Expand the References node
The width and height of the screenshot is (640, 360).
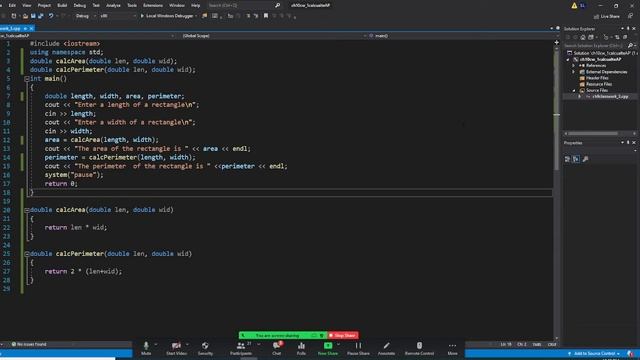573,65
